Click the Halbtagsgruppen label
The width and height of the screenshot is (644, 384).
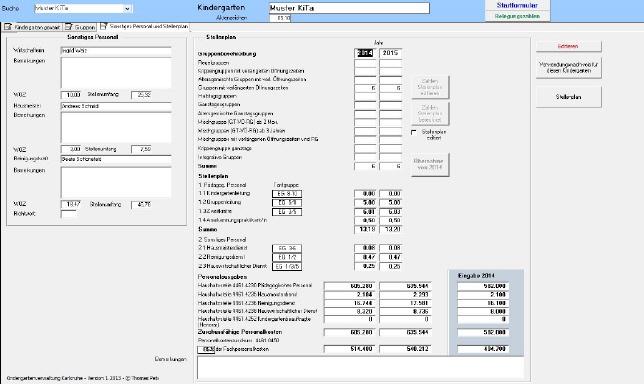(217, 96)
